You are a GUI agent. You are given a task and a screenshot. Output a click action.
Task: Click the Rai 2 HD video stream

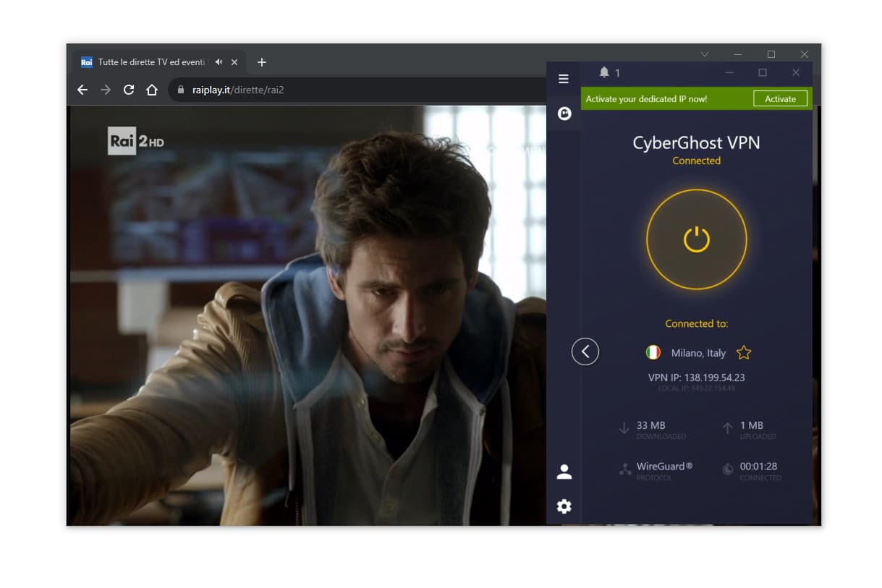(308, 315)
